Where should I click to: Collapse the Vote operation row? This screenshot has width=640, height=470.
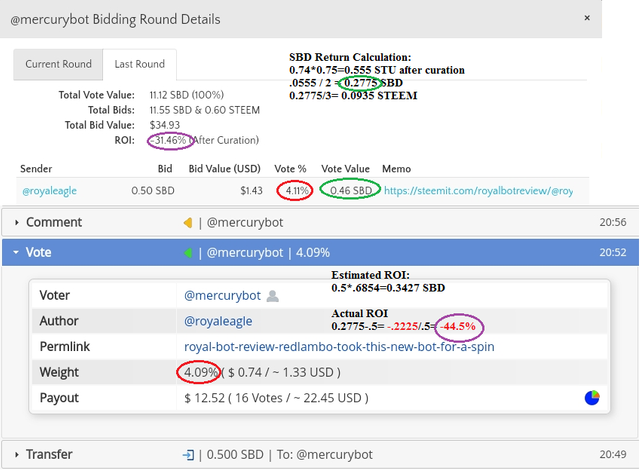tap(320, 253)
